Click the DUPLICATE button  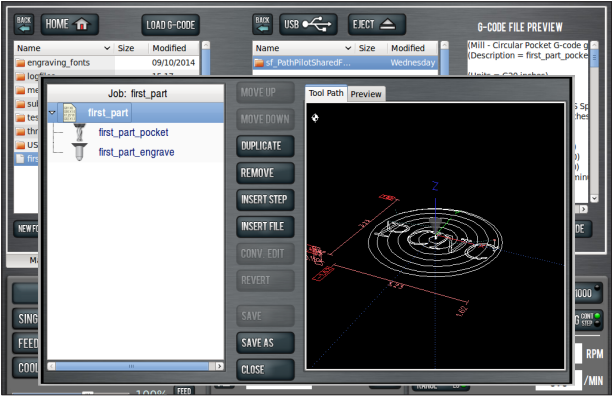click(265, 146)
